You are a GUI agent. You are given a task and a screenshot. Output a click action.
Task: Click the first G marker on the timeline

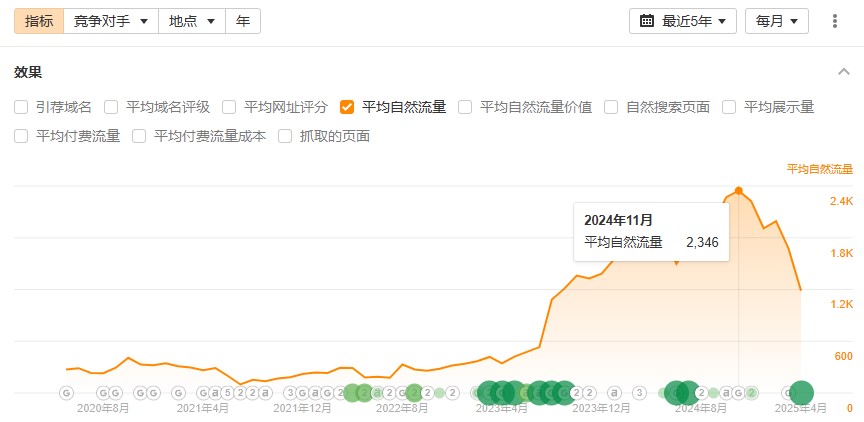66,393
